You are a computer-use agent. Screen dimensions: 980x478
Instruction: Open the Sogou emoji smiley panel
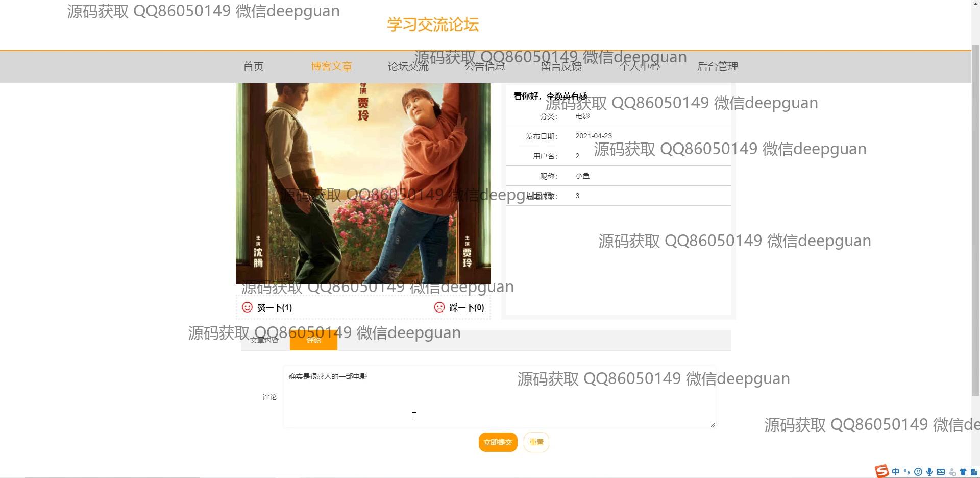click(918, 472)
